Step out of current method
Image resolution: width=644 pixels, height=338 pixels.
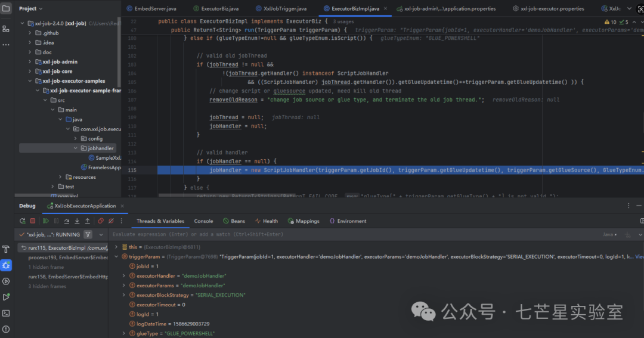click(88, 221)
